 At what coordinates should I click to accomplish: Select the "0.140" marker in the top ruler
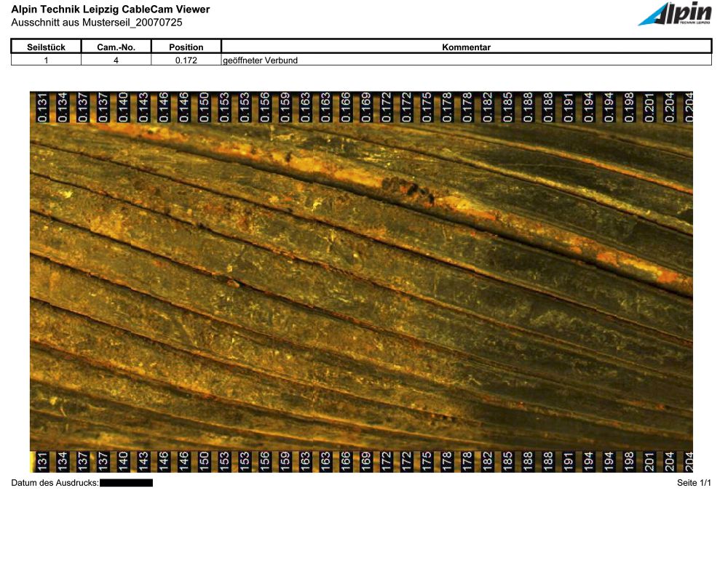point(123,107)
